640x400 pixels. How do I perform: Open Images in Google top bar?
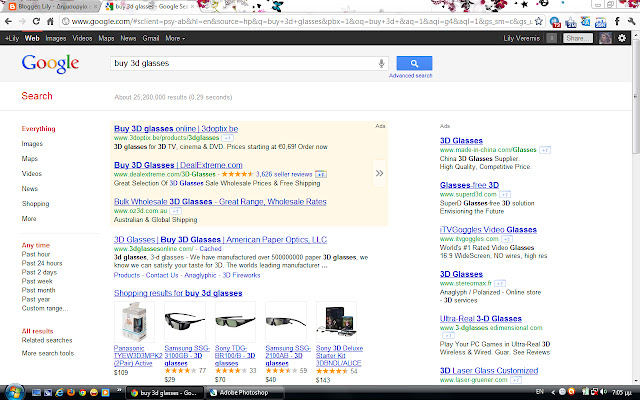coord(56,38)
